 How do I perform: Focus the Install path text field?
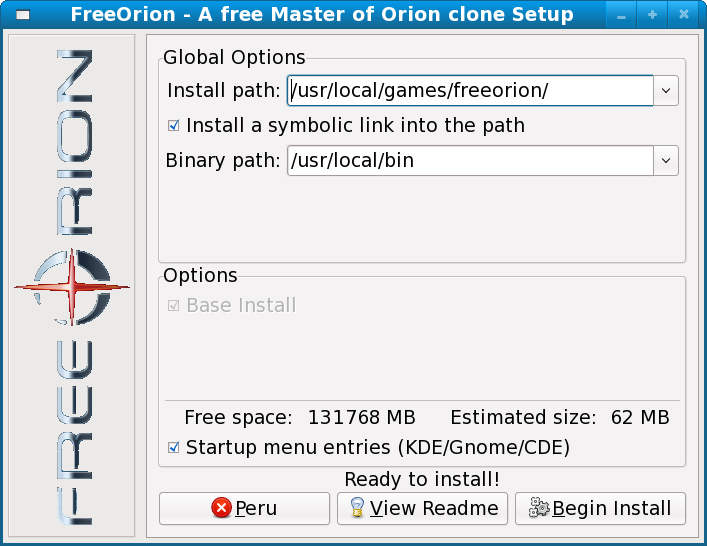tap(469, 91)
